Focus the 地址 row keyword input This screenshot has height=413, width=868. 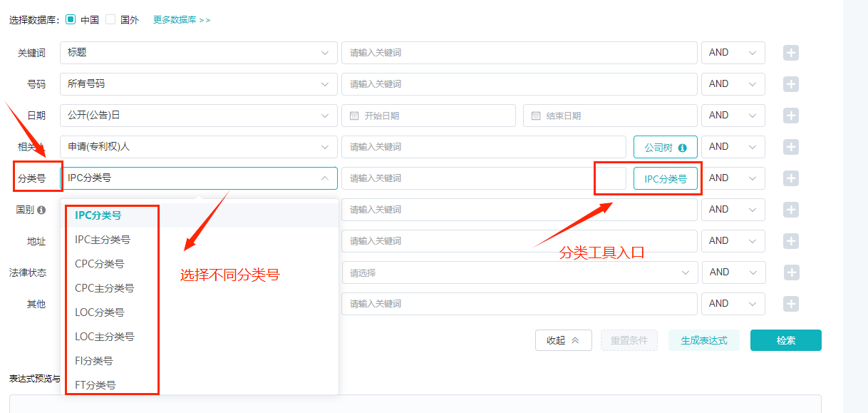520,241
